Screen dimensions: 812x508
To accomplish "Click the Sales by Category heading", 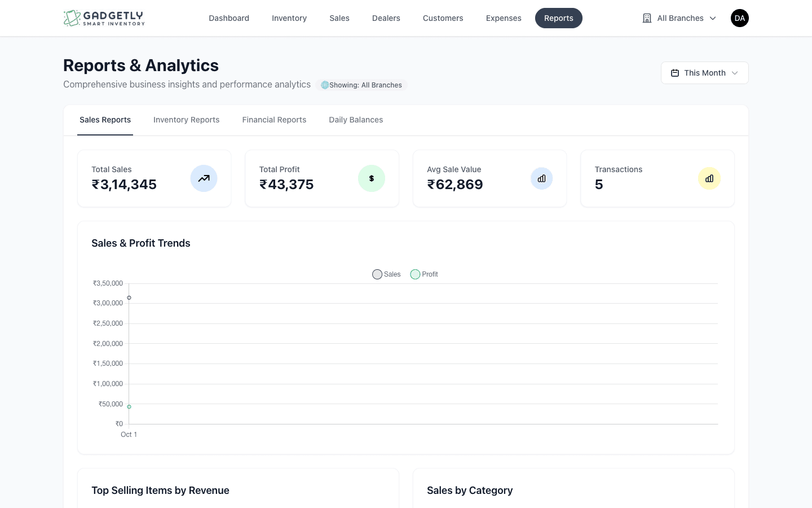I will tap(470, 491).
